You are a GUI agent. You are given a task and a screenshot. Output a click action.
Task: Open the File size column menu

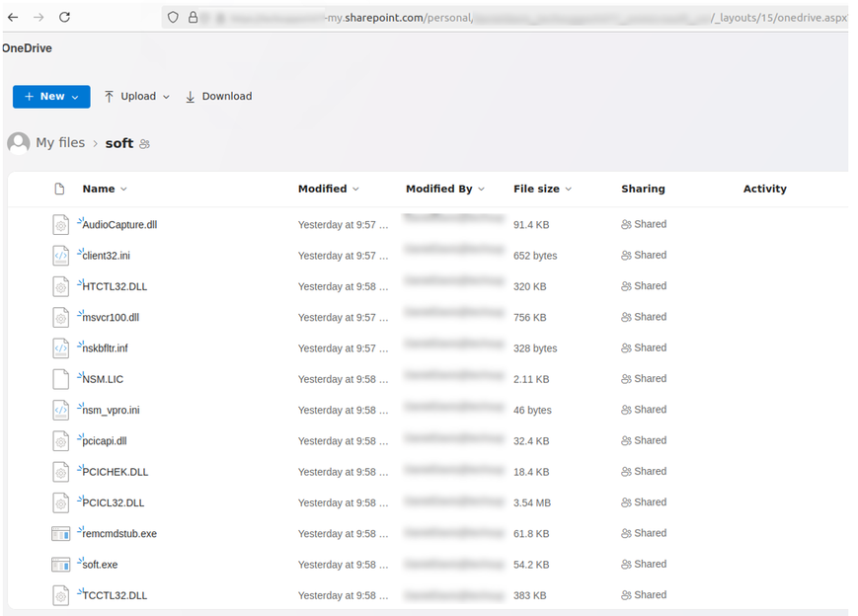[569, 190]
